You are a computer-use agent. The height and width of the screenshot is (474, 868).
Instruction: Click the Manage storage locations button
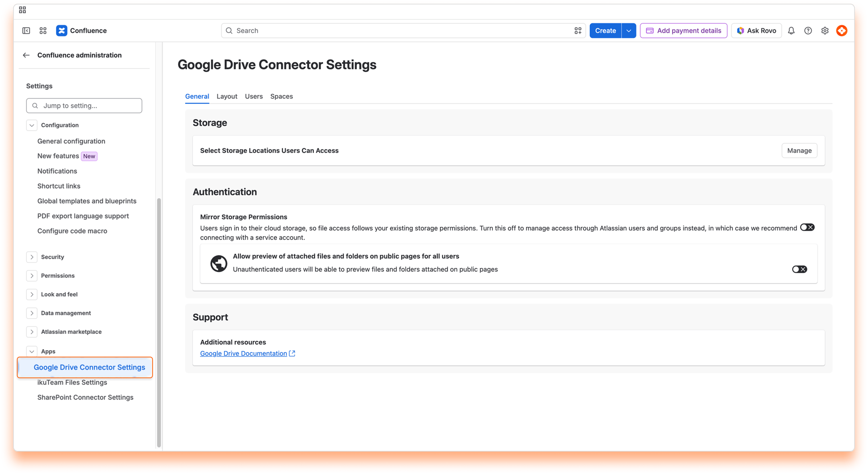(x=799, y=151)
